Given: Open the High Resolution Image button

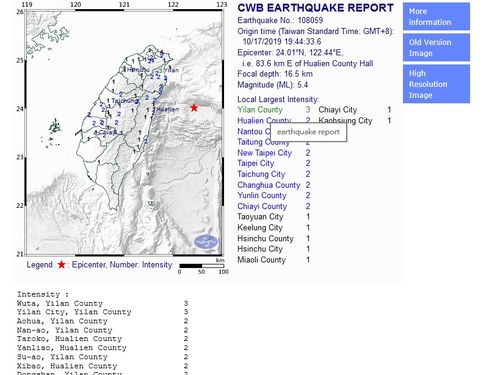Looking at the screenshot, I should (436, 84).
